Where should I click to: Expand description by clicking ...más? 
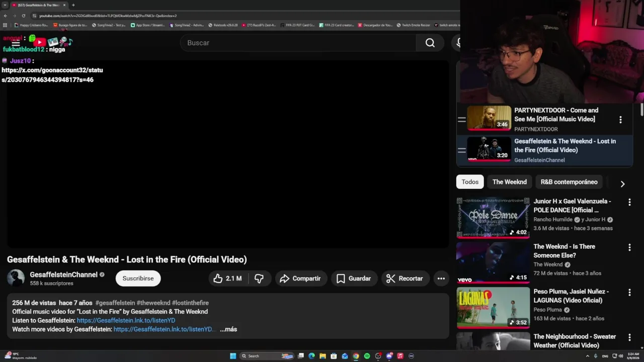(x=228, y=329)
